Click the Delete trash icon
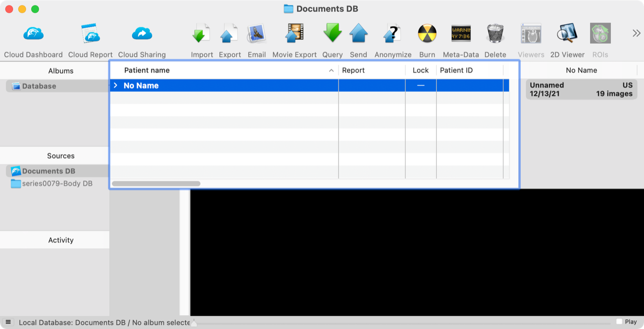The image size is (644, 329). click(x=495, y=35)
